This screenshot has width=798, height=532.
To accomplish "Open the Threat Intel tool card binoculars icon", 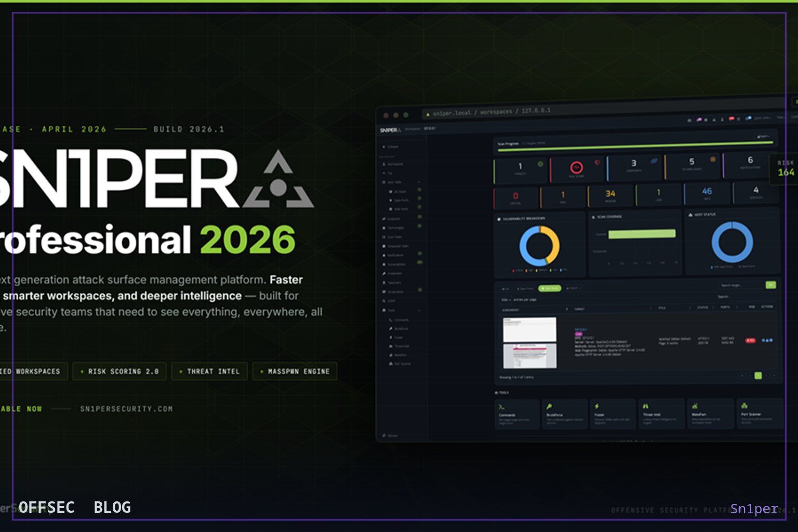I will (x=646, y=406).
